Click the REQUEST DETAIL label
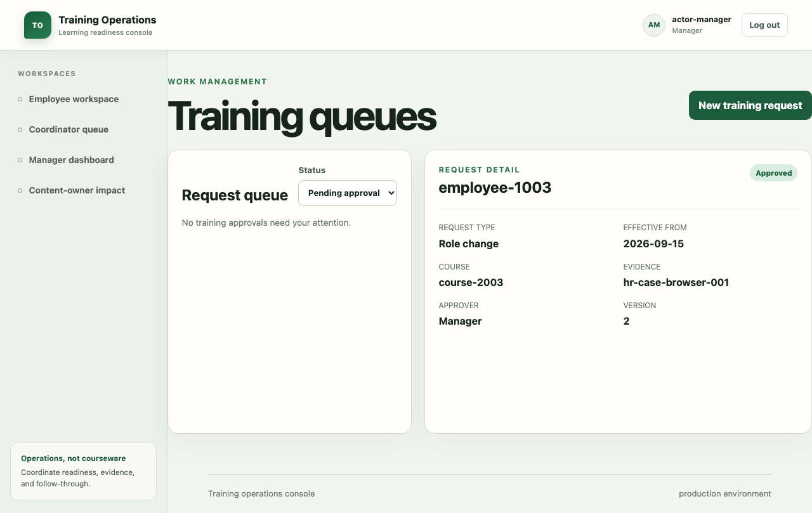812x513 pixels. pyautogui.click(x=479, y=170)
